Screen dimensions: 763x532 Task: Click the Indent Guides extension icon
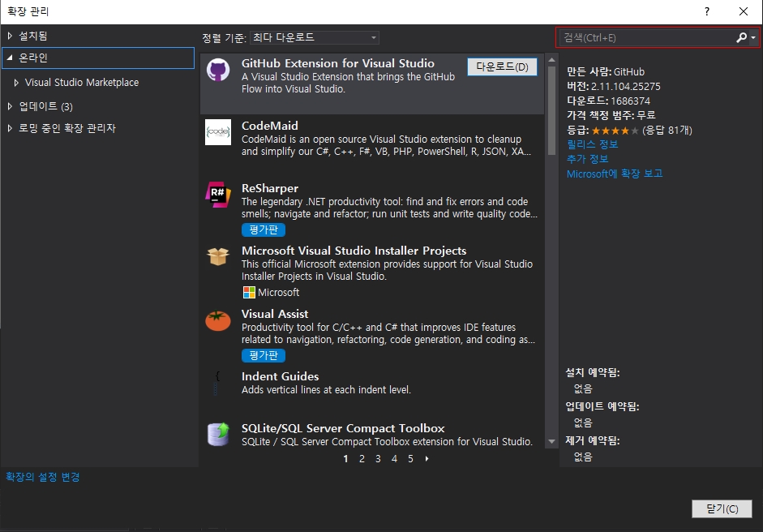pyautogui.click(x=217, y=383)
